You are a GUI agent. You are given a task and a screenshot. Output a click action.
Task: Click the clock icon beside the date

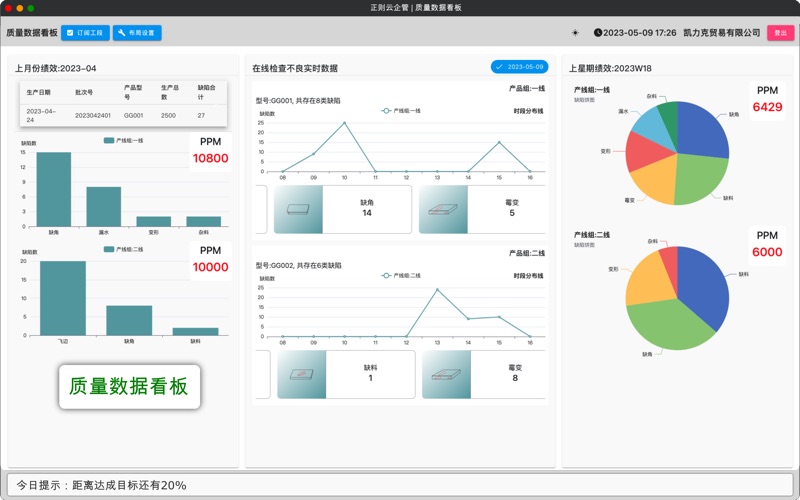click(x=597, y=33)
